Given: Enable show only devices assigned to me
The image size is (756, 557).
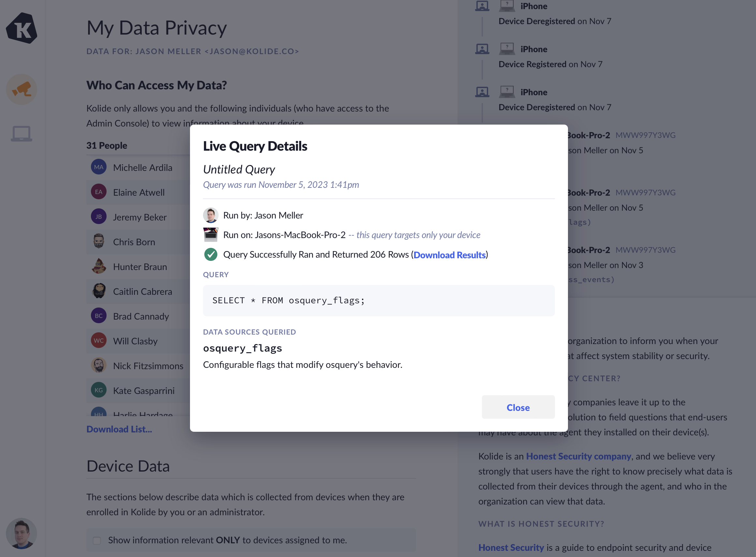Looking at the screenshot, I should click(x=97, y=540).
